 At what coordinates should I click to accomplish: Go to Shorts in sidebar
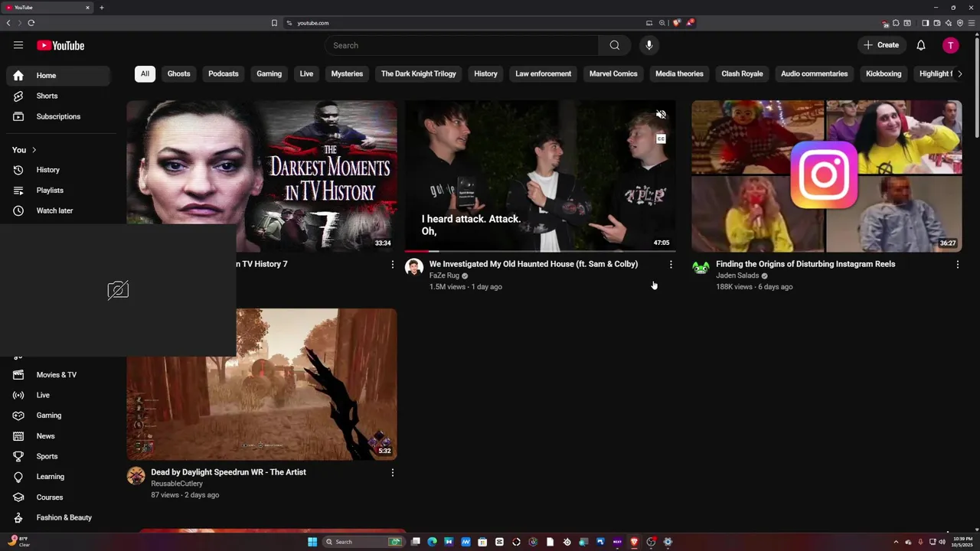[58, 96]
